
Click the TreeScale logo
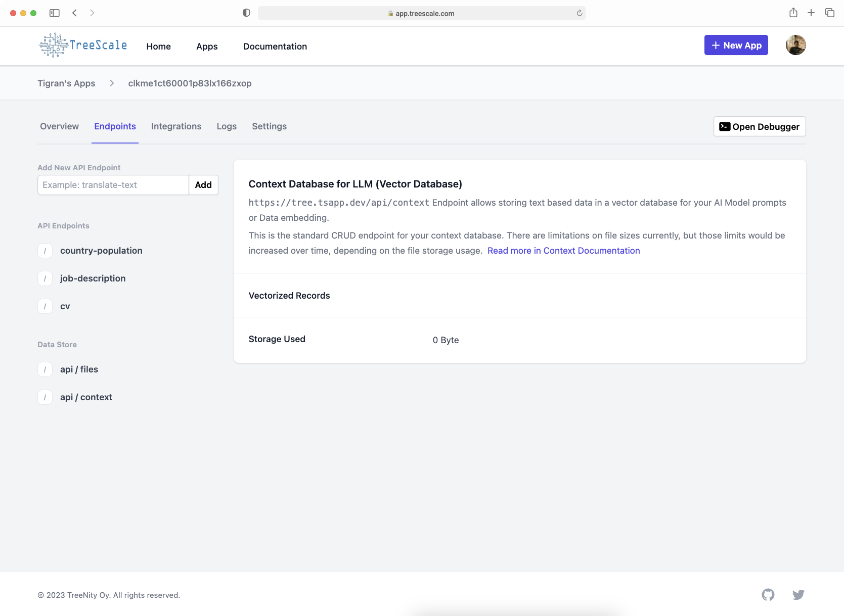click(x=83, y=45)
